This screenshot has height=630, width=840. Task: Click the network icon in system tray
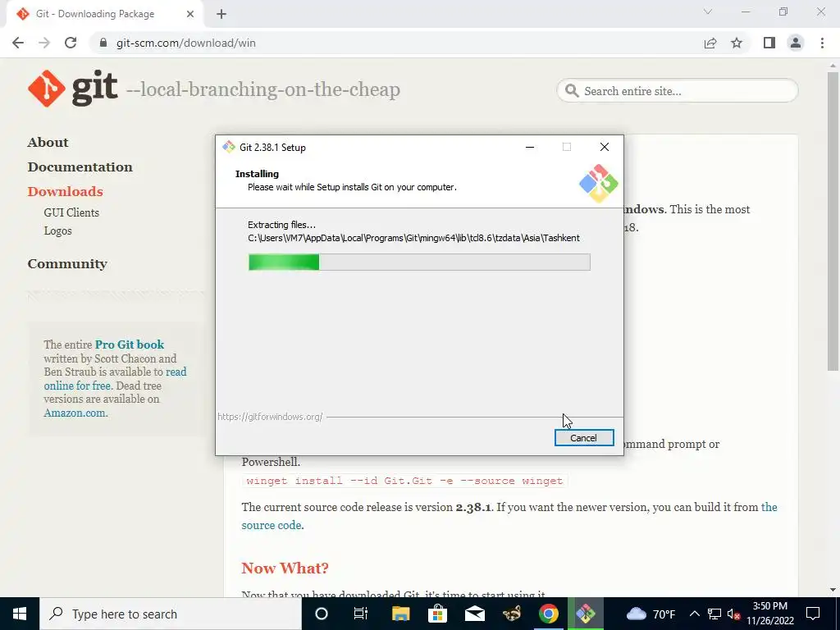[714, 614]
